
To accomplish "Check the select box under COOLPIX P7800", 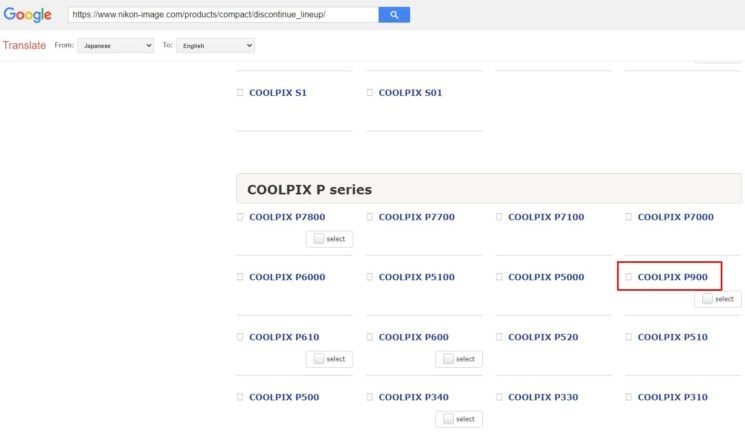I will [x=319, y=239].
